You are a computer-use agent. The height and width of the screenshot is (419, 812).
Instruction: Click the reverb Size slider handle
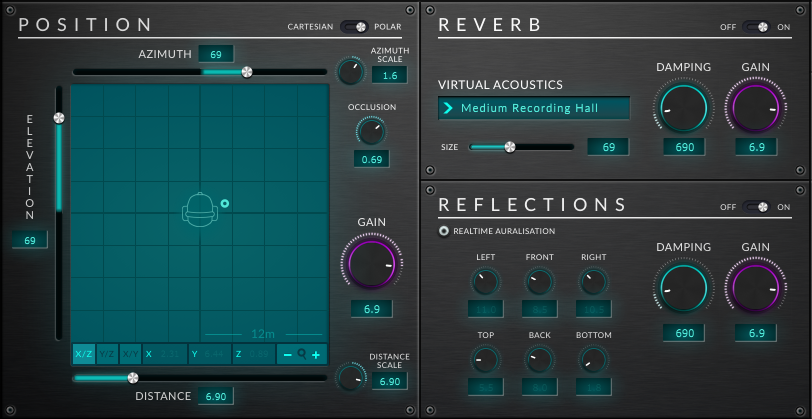(509, 147)
